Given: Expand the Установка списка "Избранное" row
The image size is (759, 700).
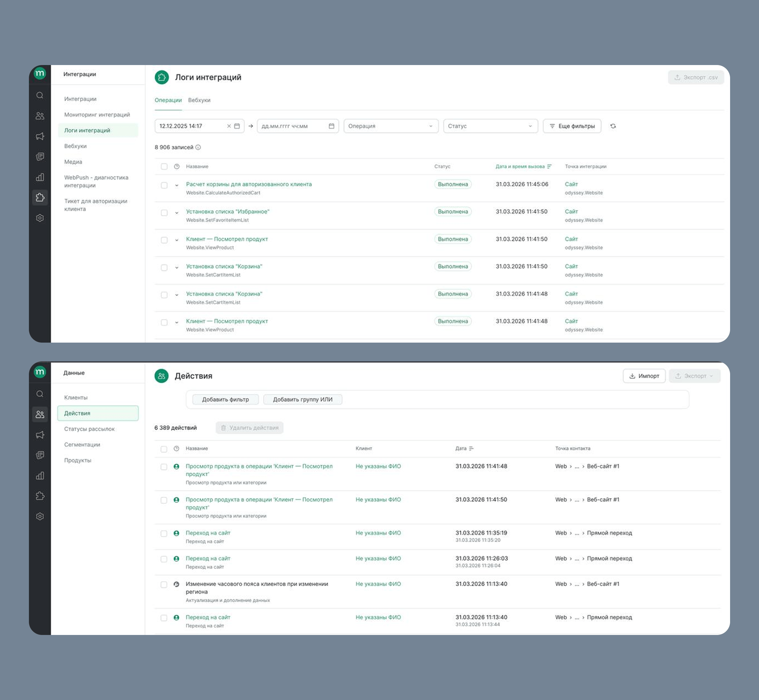Looking at the screenshot, I should pos(176,213).
